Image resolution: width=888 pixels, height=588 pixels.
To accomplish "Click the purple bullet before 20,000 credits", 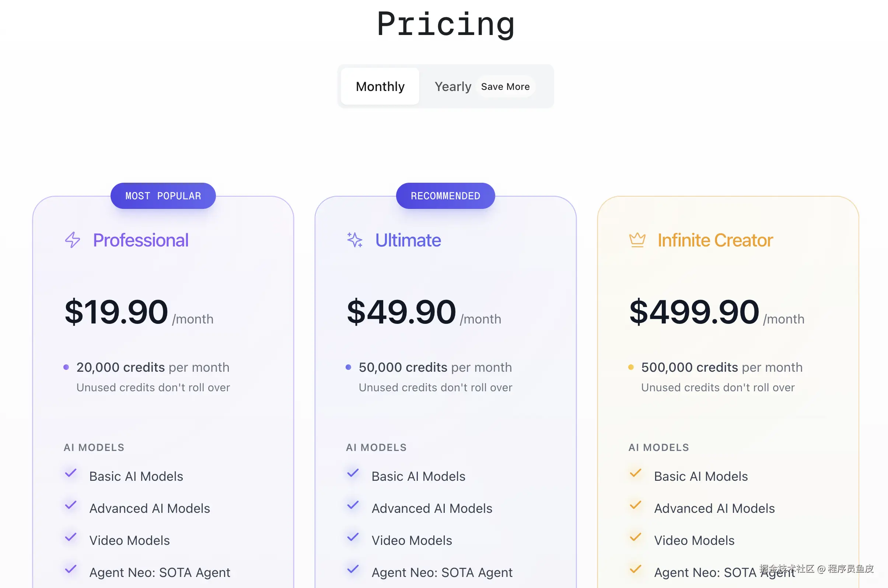I will coord(66,367).
